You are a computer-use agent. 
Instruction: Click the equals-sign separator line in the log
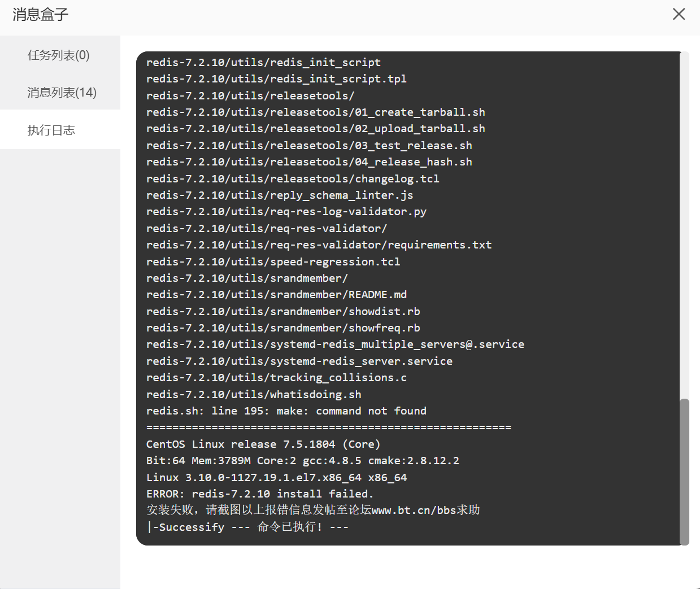pos(328,427)
